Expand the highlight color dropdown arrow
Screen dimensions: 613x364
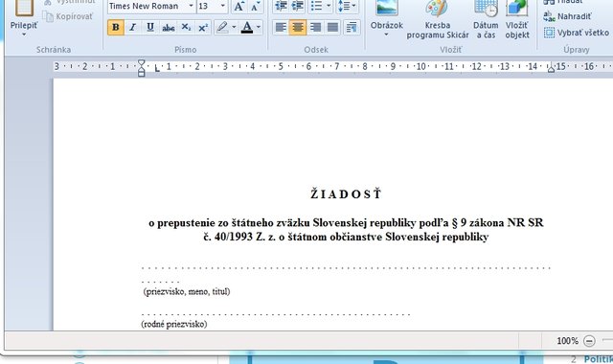(x=234, y=28)
